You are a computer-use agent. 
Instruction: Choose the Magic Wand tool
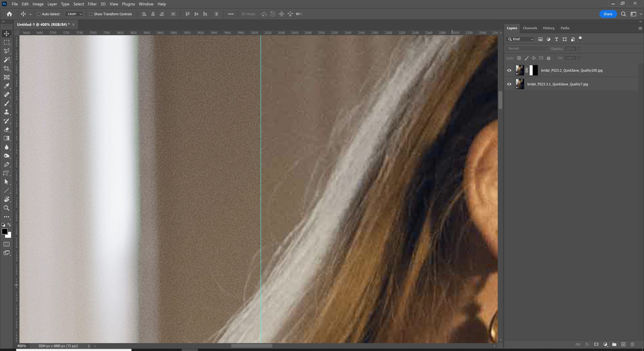(7, 60)
